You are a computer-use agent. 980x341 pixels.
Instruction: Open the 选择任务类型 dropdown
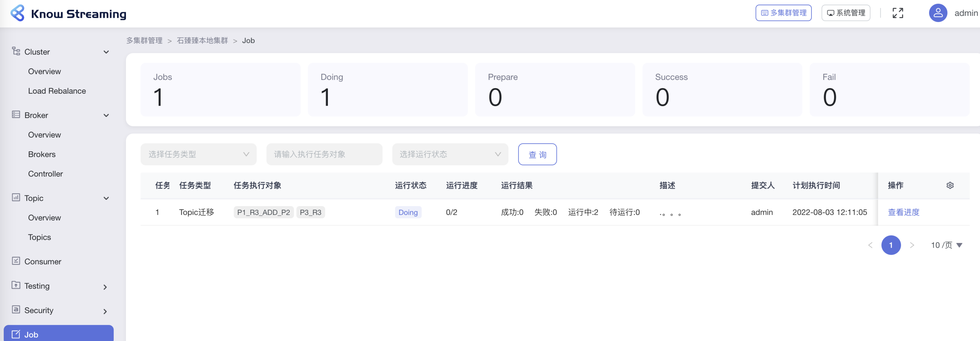point(198,154)
